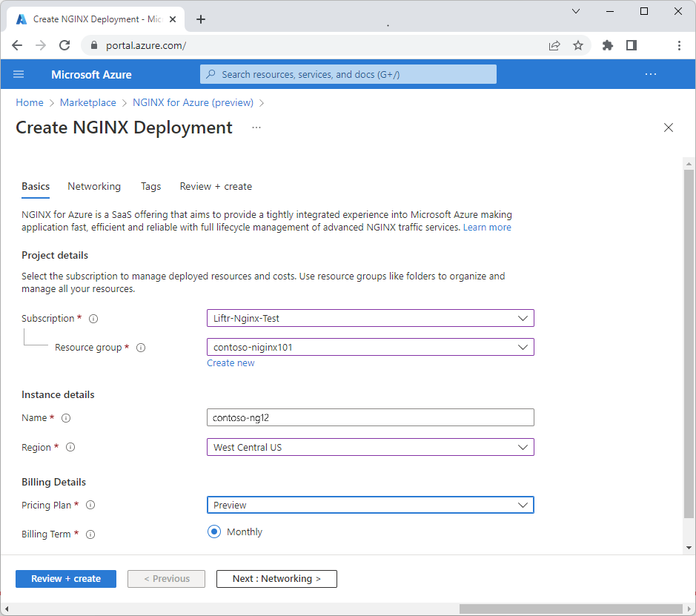Viewport: 696px width, 616px height.
Task: Close the Create NGINX Deployment pane
Action: tap(668, 127)
